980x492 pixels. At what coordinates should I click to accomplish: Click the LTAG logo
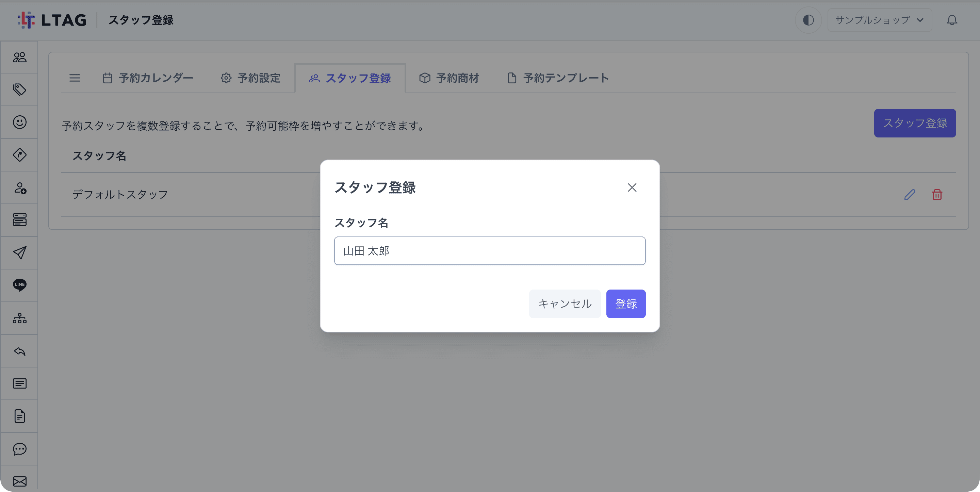coord(52,20)
